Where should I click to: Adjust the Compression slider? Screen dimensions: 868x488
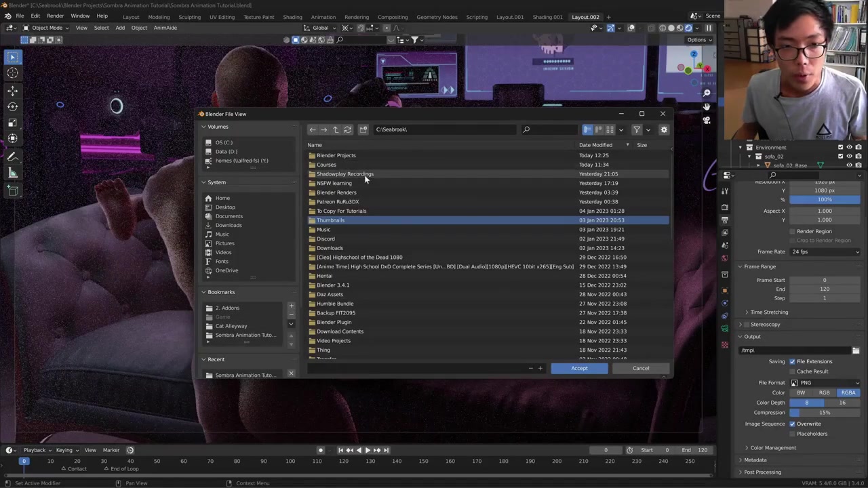coord(824,413)
